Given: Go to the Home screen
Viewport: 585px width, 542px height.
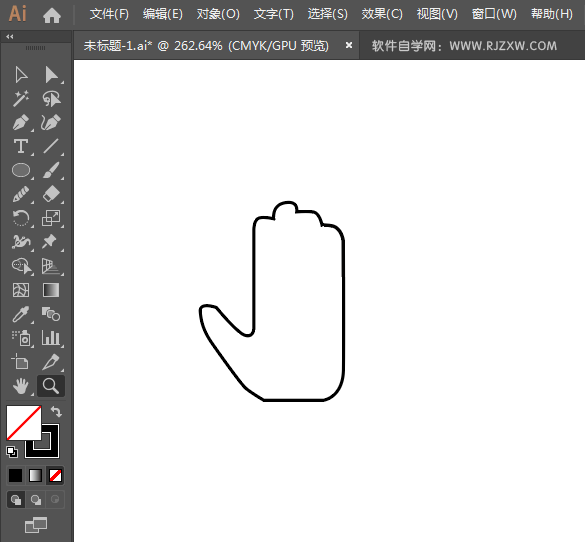Looking at the screenshot, I should pyautogui.click(x=52, y=15).
